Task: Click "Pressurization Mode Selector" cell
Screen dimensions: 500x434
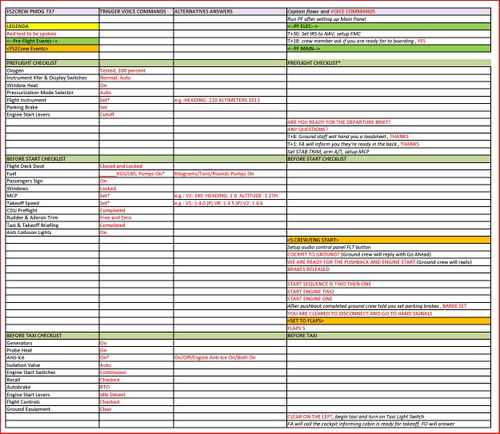Action: point(52,92)
